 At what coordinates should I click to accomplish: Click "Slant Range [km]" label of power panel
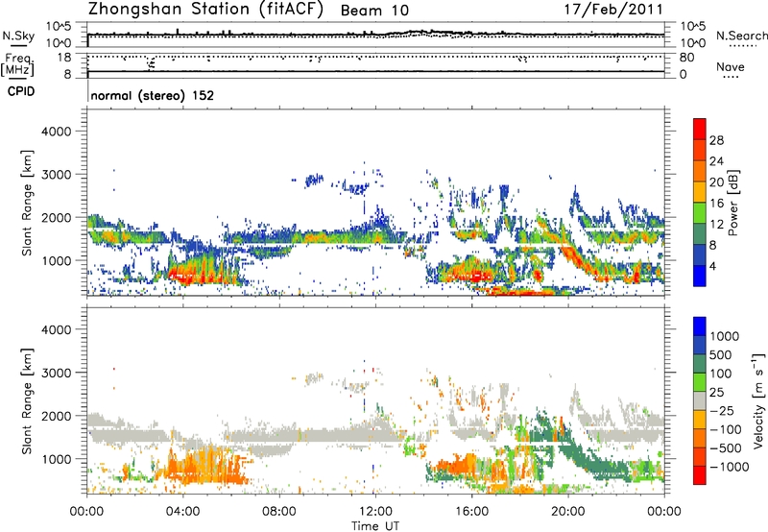(x=27, y=203)
